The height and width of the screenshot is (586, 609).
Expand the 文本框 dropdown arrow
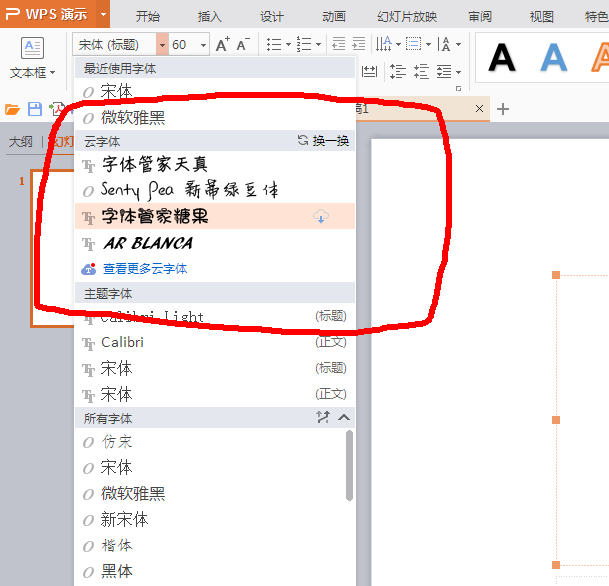tap(52, 73)
